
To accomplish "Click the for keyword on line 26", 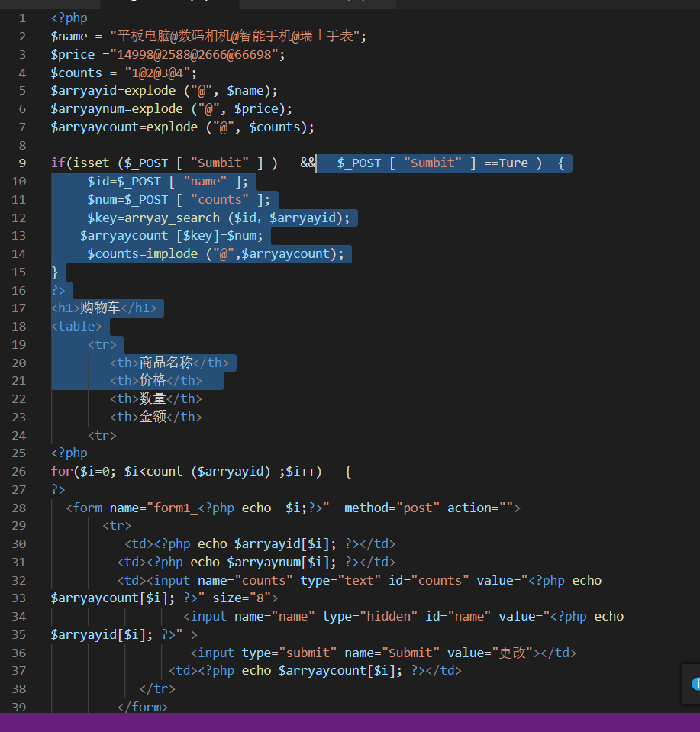I will (62, 471).
